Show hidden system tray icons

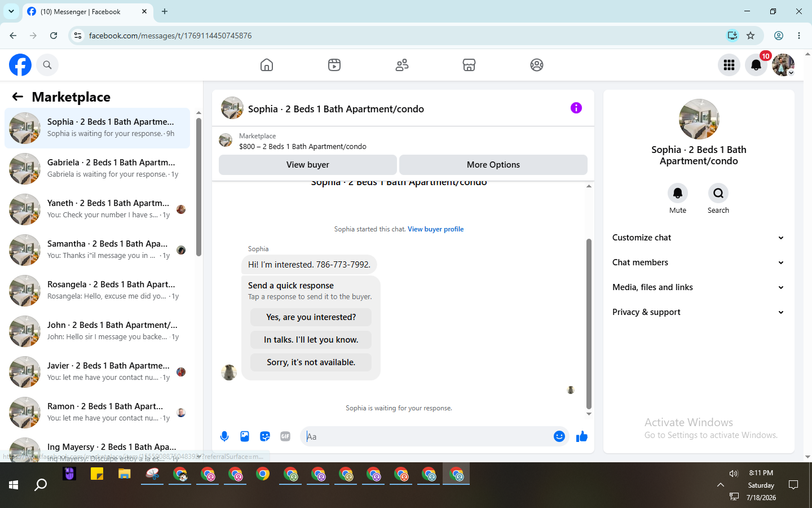[x=721, y=485]
